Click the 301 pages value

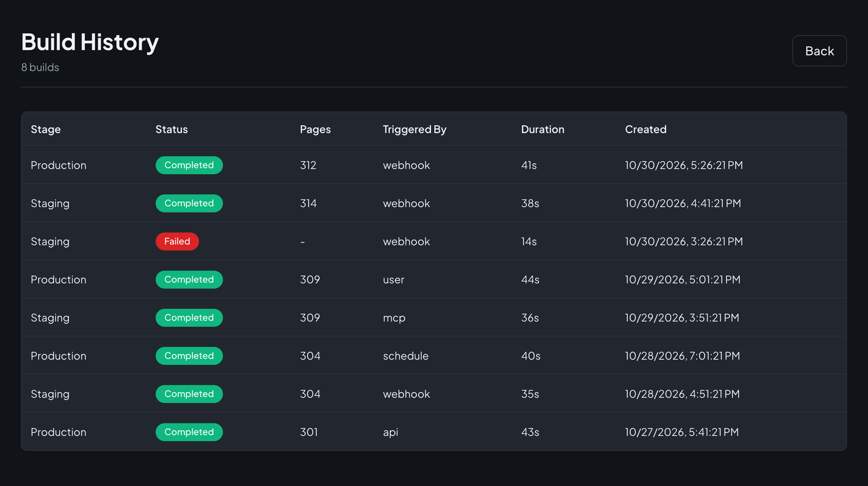pyautogui.click(x=309, y=432)
